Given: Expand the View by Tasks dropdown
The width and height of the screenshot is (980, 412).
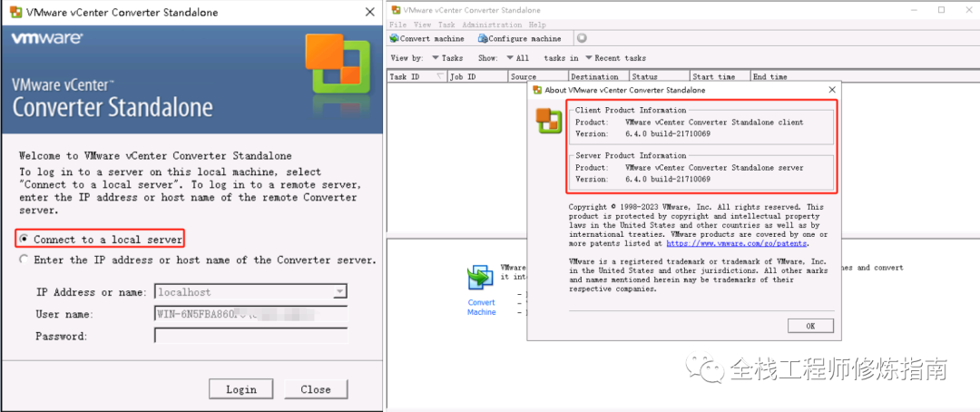Looking at the screenshot, I should [446, 58].
